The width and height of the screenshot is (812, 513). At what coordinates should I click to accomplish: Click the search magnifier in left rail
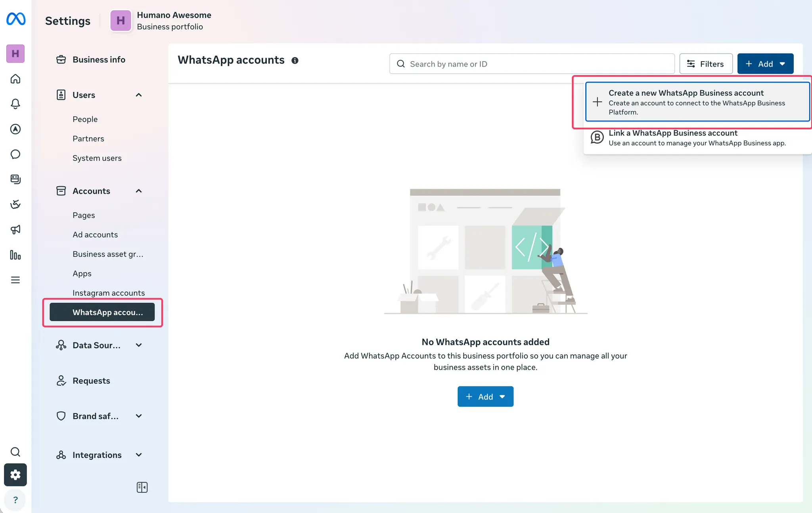[x=15, y=452]
